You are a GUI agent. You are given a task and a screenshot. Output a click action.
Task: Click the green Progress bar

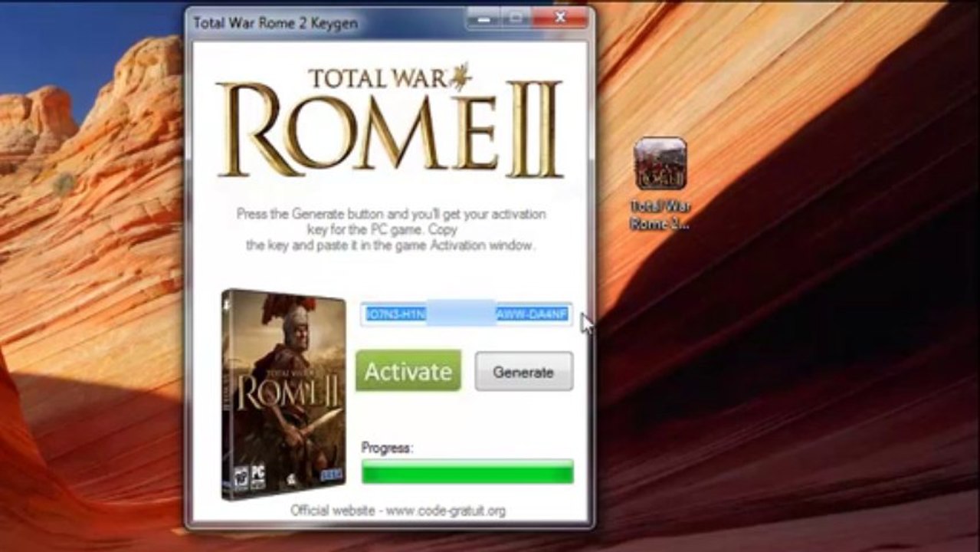(x=467, y=472)
